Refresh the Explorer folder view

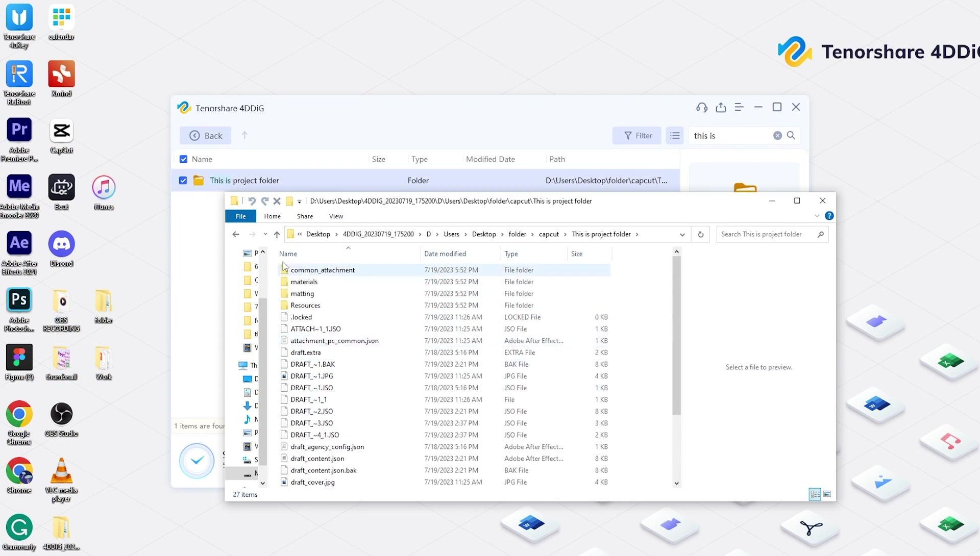[x=701, y=234]
